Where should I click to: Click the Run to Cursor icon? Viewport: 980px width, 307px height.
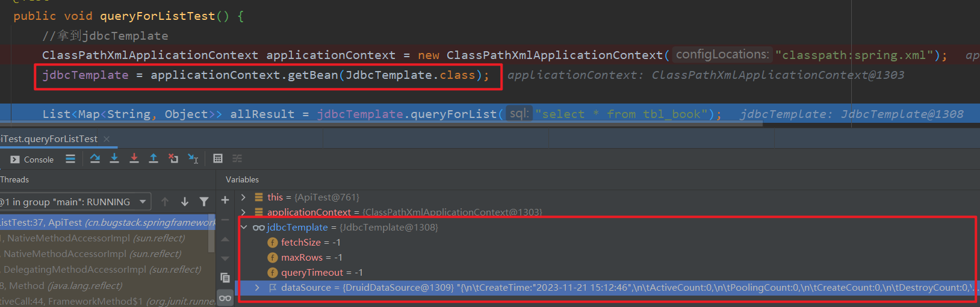193,158
